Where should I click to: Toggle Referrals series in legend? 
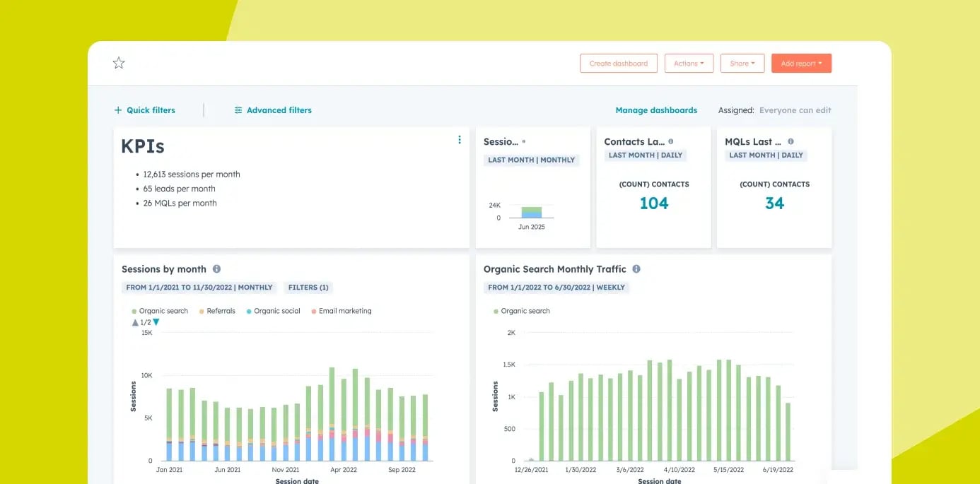pos(220,311)
